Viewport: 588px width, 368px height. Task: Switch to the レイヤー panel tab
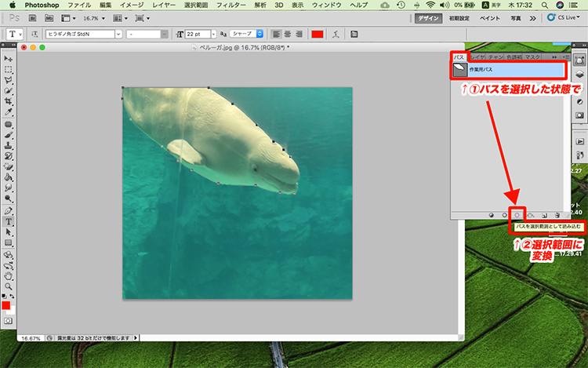(x=477, y=57)
